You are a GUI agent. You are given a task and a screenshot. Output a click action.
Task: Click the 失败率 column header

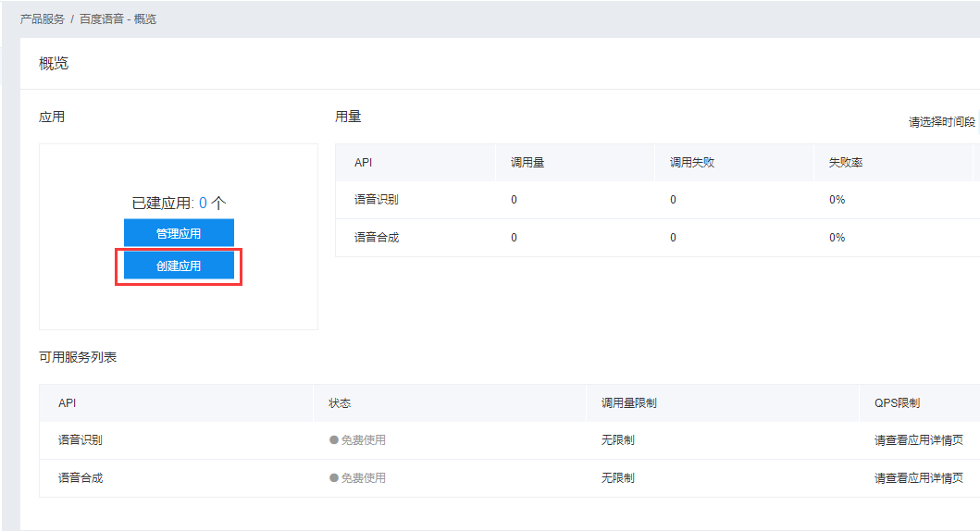pos(846,163)
